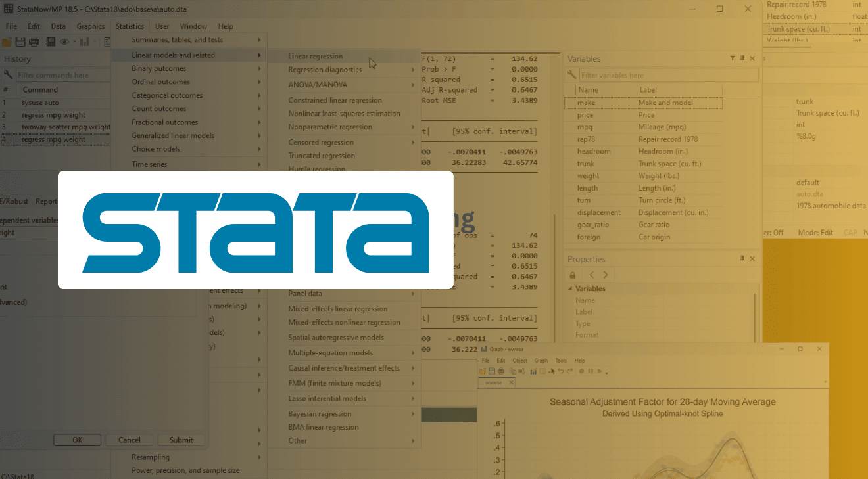
Task: Select the foreign variable row
Action: click(x=643, y=237)
